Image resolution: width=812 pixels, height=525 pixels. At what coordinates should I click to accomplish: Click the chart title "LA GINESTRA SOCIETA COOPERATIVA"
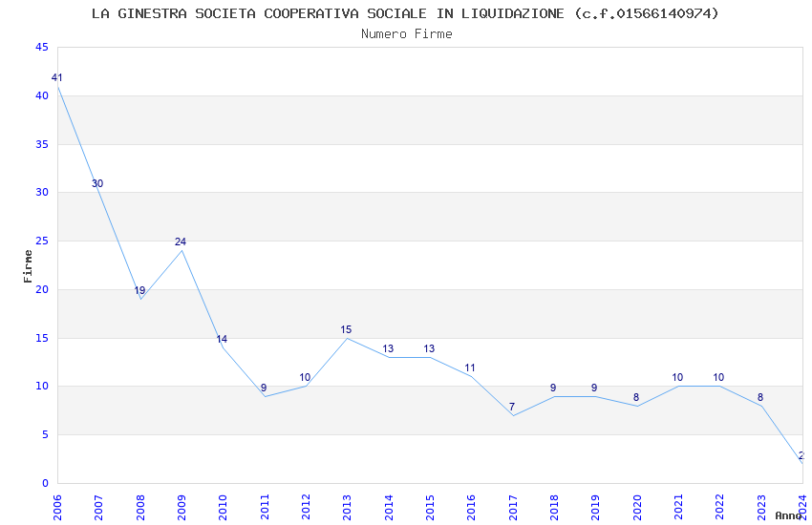(x=405, y=13)
